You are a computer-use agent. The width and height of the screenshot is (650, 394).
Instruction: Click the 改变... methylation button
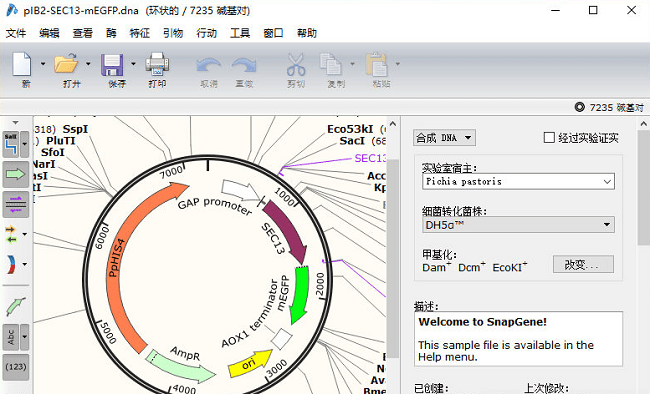(583, 264)
